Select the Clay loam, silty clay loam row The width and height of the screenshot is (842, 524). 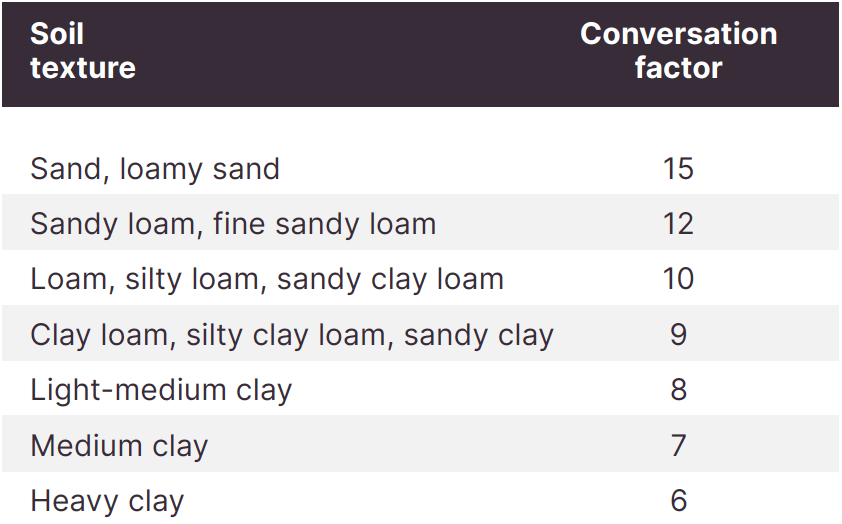point(420,333)
